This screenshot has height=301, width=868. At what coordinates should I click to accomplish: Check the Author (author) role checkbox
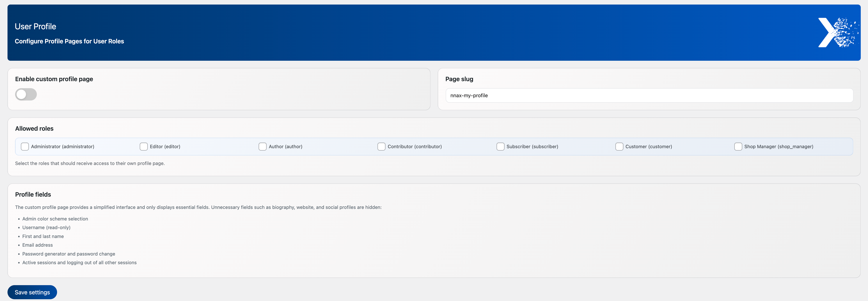(263, 147)
